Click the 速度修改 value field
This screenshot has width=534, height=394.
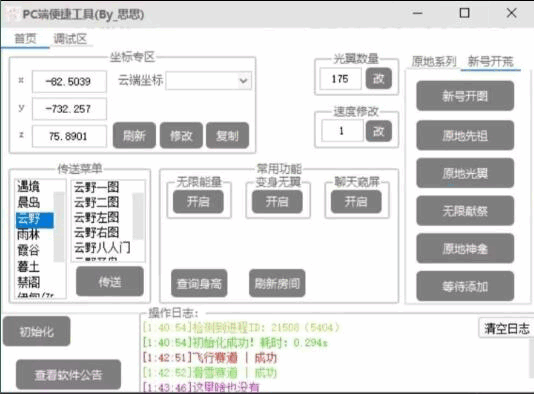pos(342,131)
